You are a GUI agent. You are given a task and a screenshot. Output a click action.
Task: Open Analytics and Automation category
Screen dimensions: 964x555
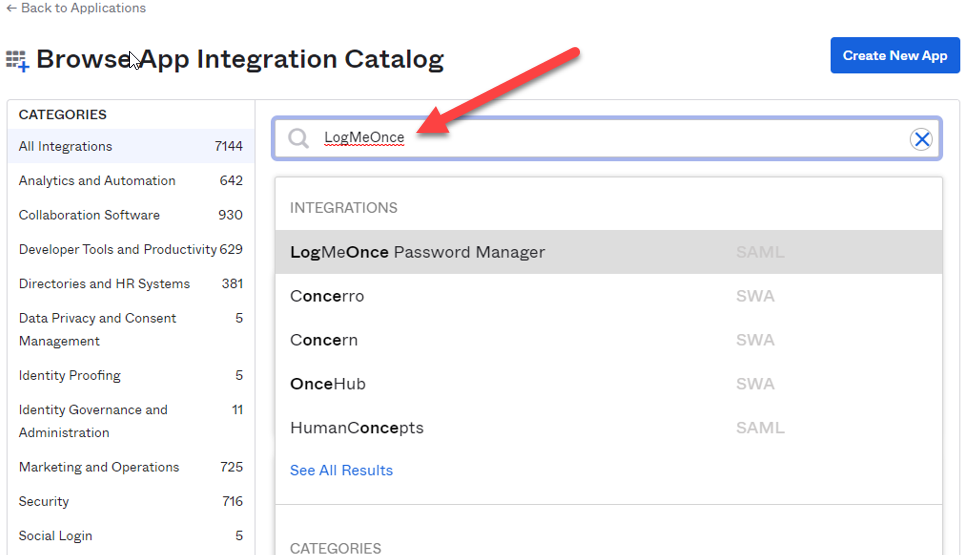pos(131,181)
